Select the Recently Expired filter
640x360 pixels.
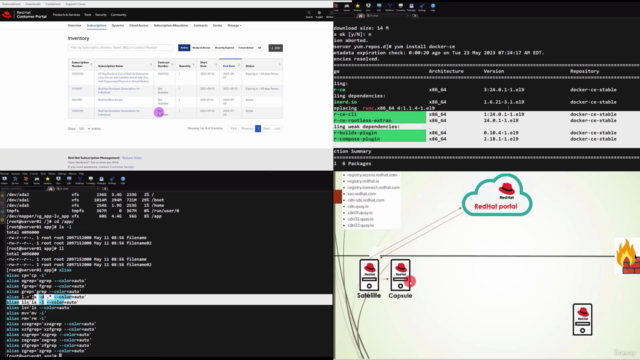[224, 48]
